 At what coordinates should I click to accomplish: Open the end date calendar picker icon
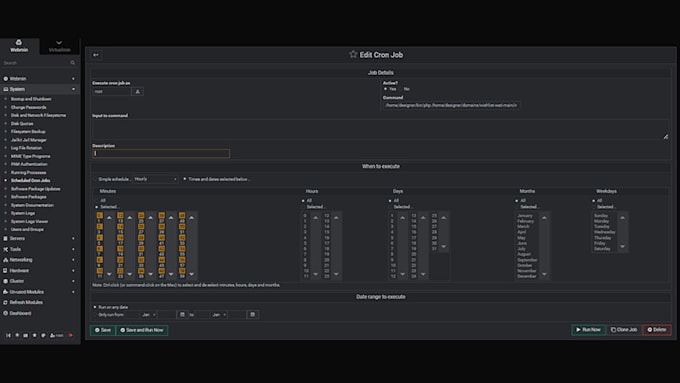[x=252, y=314]
